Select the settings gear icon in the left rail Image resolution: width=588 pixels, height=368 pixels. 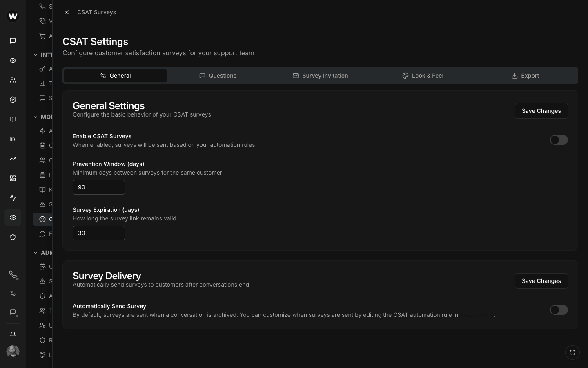pyautogui.click(x=13, y=218)
